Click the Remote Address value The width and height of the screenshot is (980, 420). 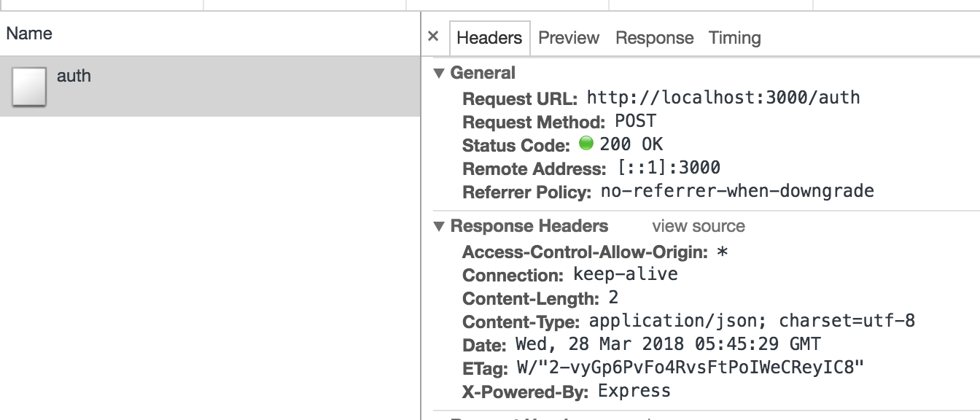[x=669, y=168]
